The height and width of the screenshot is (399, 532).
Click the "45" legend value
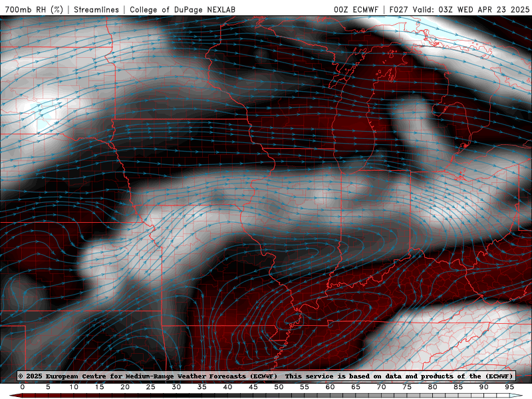(253, 387)
